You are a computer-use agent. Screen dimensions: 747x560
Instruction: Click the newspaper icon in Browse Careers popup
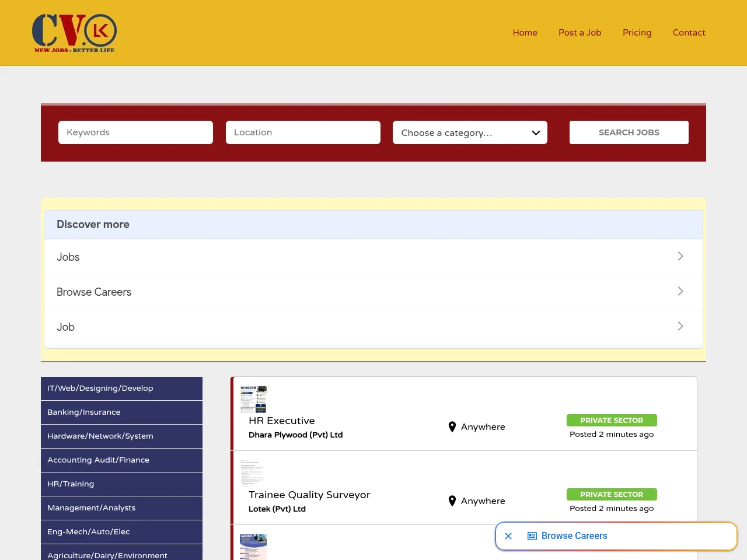[x=532, y=536]
